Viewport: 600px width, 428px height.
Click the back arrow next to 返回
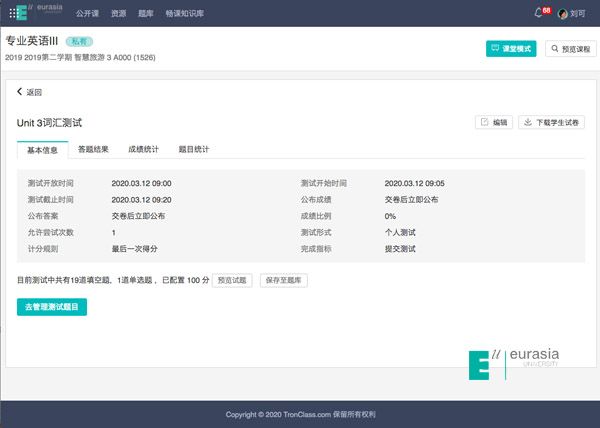pos(20,91)
